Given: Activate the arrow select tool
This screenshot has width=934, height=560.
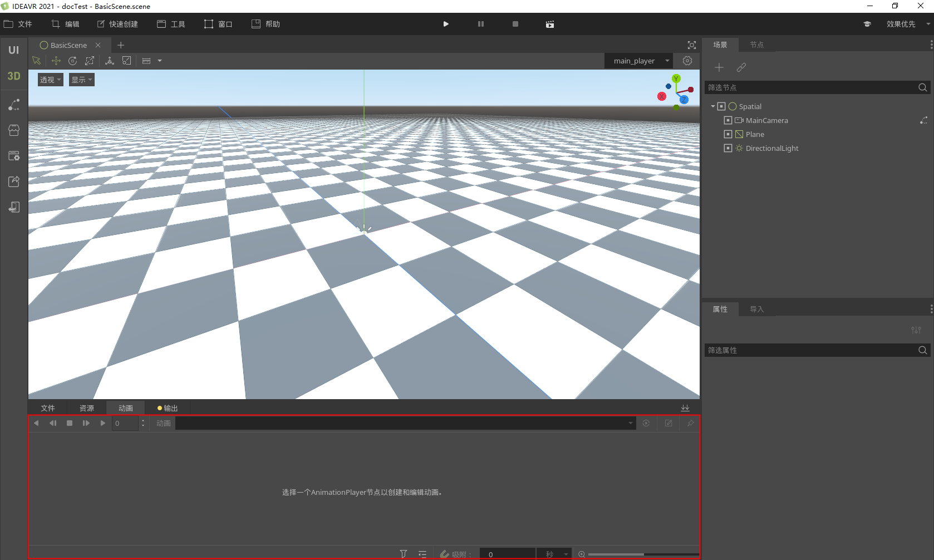Looking at the screenshot, I should click(x=37, y=61).
